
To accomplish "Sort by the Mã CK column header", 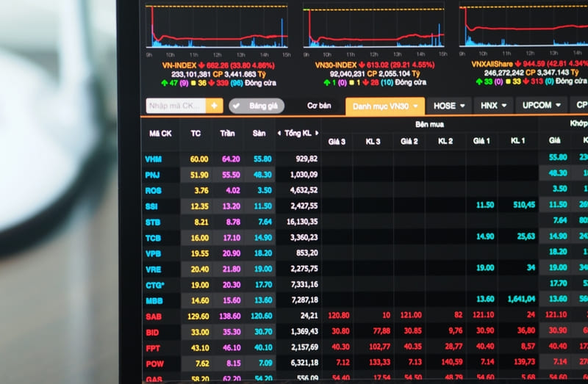I will point(160,134).
